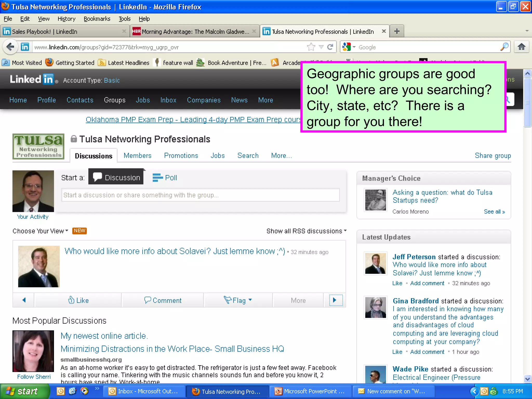The width and height of the screenshot is (532, 399).
Task: Click the Like thumbs-up on Solavei post
Action: [78, 300]
